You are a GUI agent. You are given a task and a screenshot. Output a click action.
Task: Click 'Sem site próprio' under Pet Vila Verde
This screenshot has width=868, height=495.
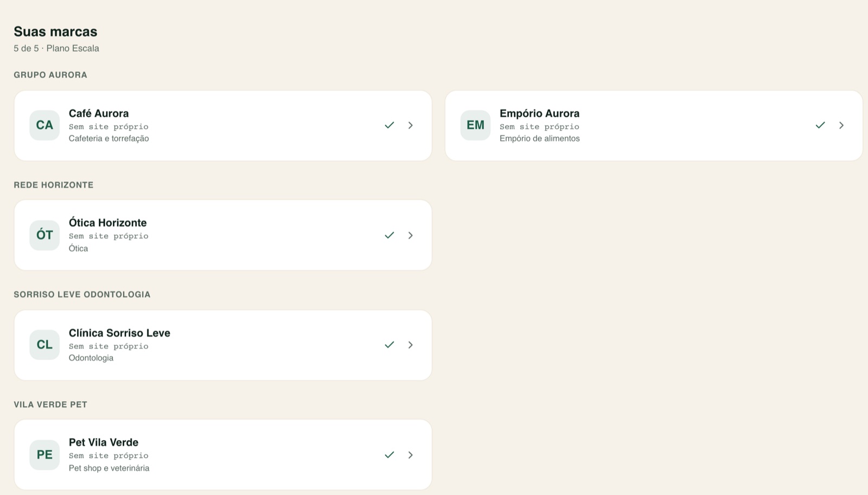[x=108, y=456]
